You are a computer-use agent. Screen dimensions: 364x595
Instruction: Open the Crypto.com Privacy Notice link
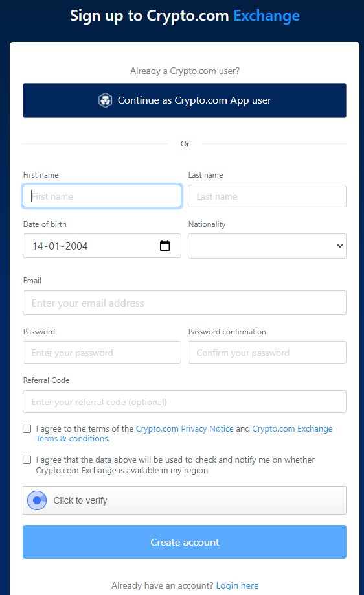(185, 429)
